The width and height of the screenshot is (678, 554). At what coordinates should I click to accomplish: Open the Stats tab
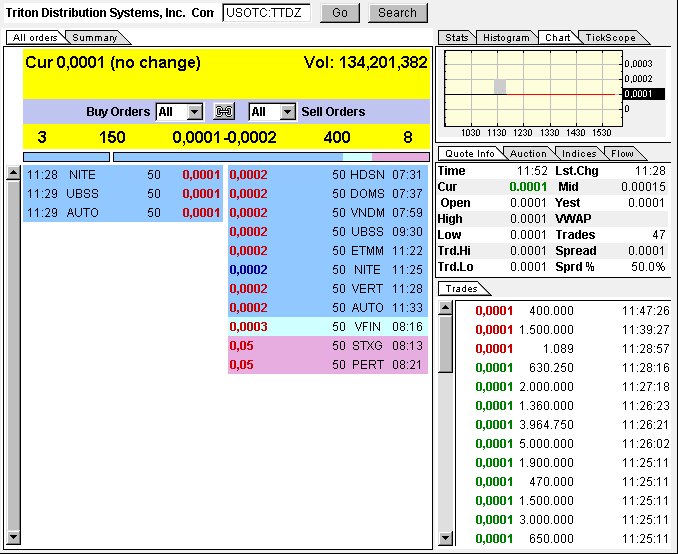pyautogui.click(x=457, y=38)
